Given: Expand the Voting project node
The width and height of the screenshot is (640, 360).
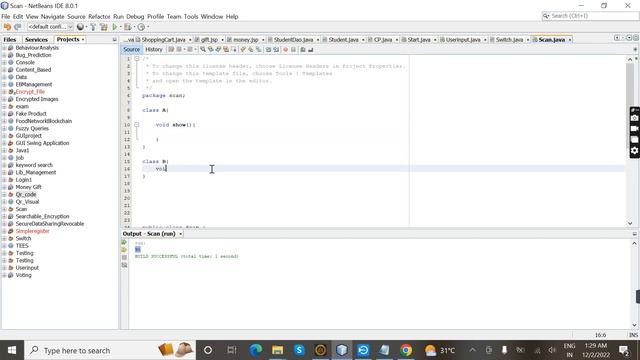Looking at the screenshot, I should pyautogui.click(x=4, y=275).
